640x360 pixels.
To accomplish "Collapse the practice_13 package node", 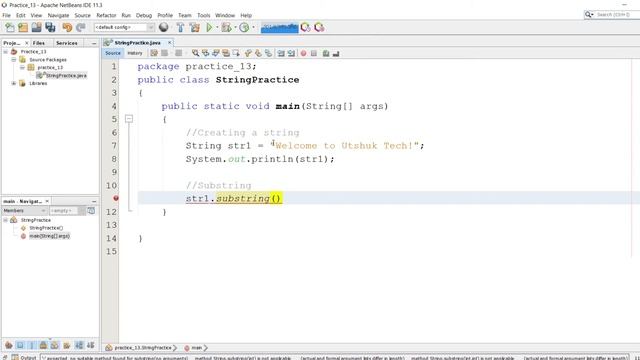I will 22,67.
